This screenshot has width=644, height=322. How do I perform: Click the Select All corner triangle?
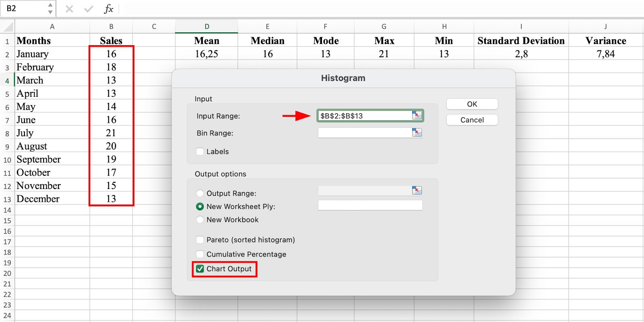coord(8,27)
